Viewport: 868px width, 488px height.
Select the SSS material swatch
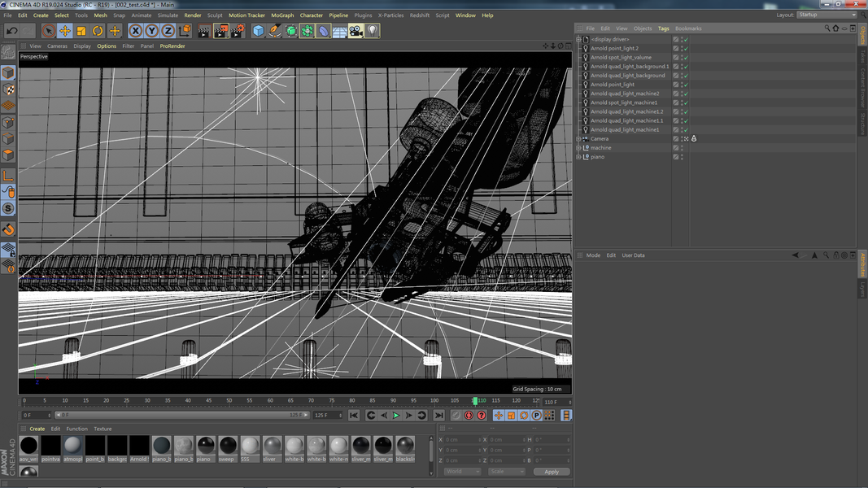click(x=250, y=446)
